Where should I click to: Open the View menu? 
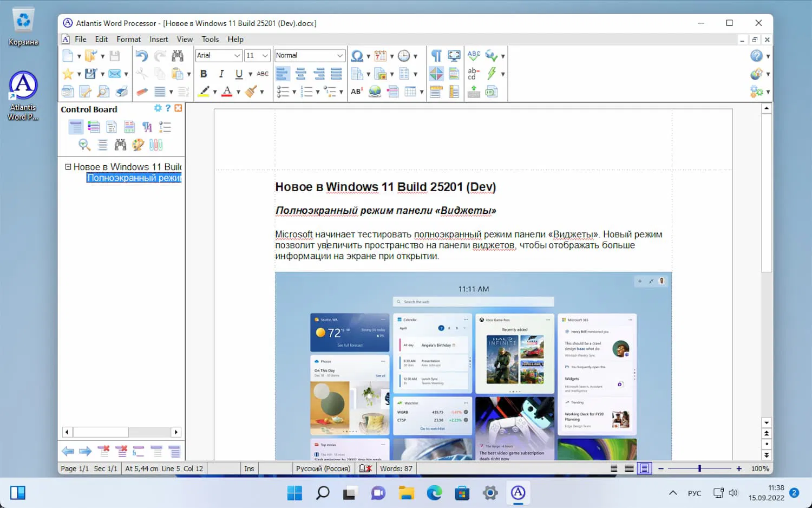tap(185, 39)
